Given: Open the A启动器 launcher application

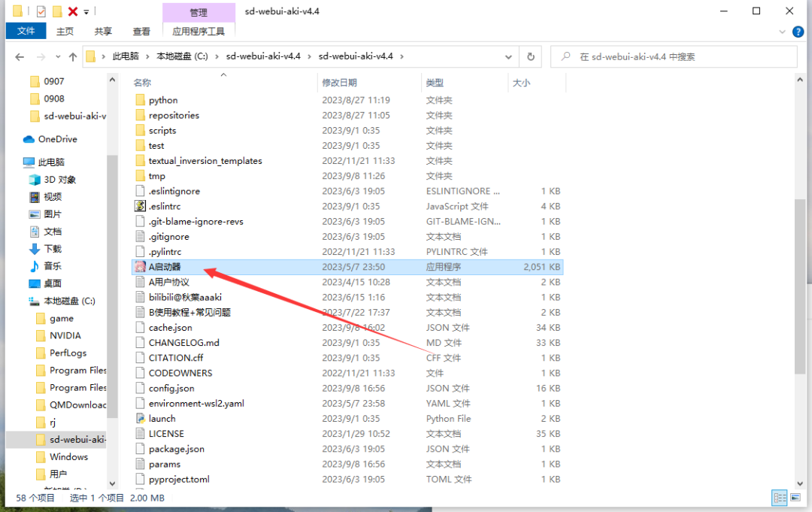Looking at the screenshot, I should pyautogui.click(x=165, y=267).
